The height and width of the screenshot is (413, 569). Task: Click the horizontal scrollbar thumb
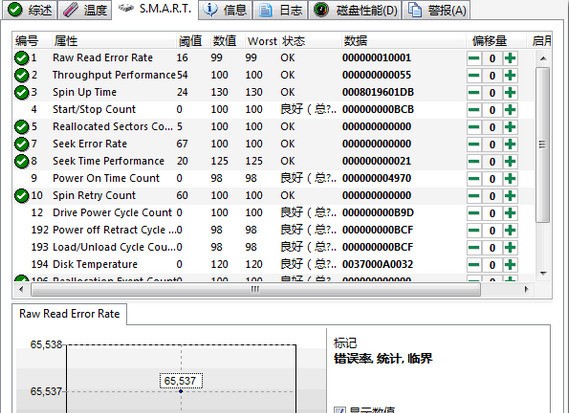coord(255,289)
